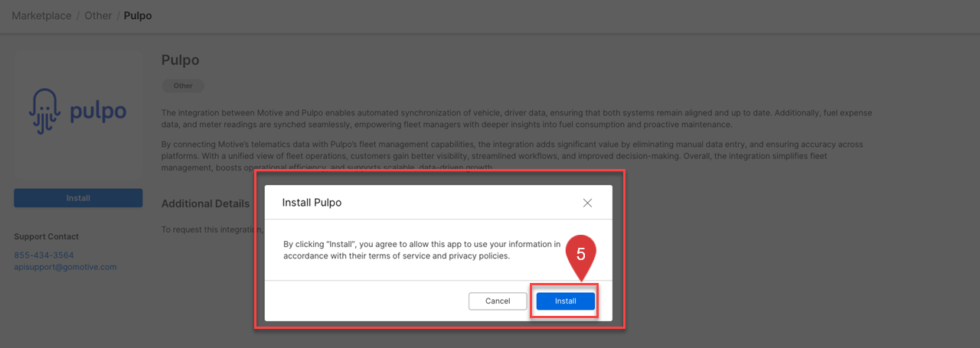The image size is (980, 348).
Task: Click the pulpo wordmark in logo card
Action: [98, 113]
